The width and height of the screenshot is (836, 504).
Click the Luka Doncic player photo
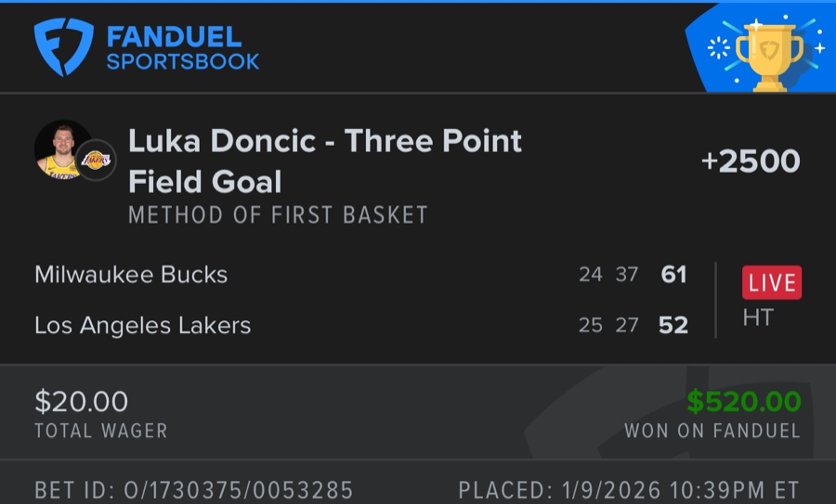(62, 149)
